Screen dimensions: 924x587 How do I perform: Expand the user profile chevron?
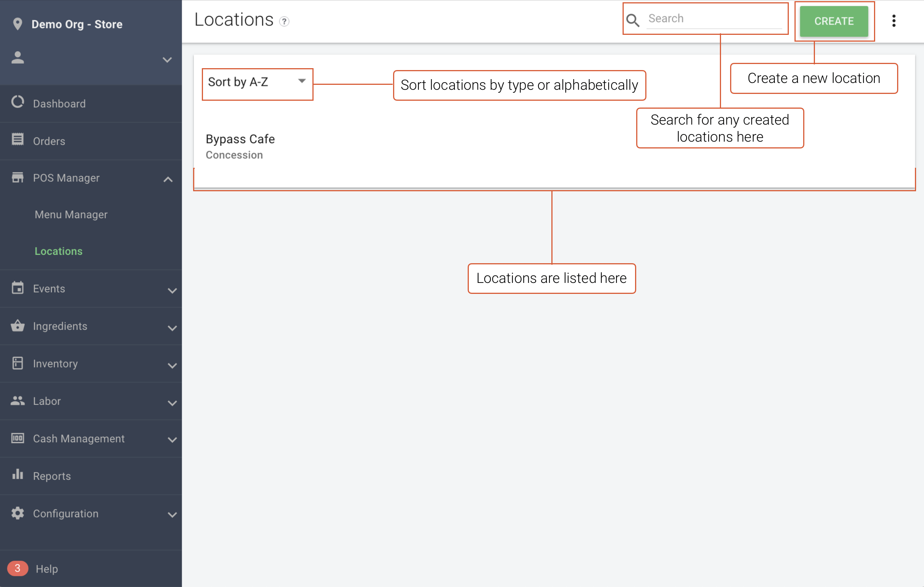click(x=167, y=60)
